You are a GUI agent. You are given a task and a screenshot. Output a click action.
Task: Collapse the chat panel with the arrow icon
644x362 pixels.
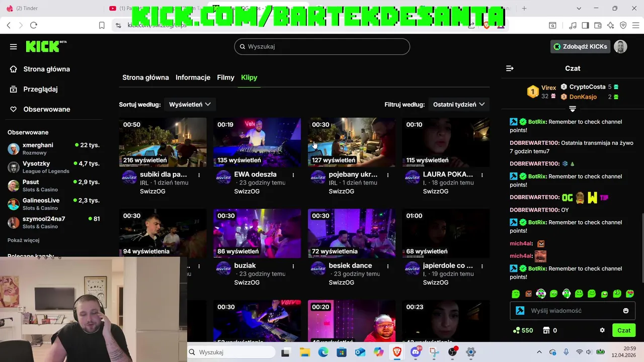pyautogui.click(x=510, y=68)
